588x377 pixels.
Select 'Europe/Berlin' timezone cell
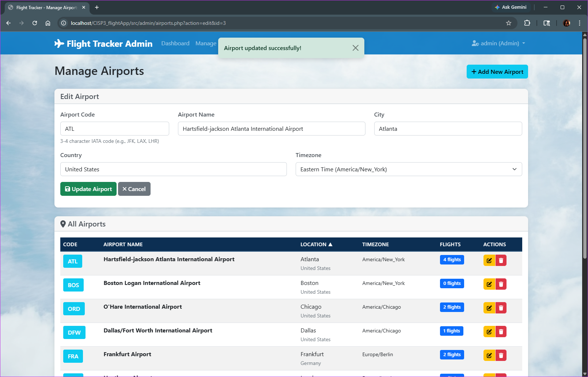[x=378, y=354]
